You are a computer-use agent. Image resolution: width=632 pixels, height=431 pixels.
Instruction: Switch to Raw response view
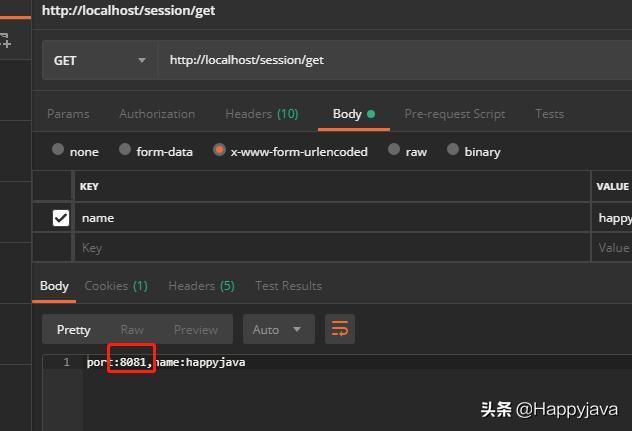(132, 330)
